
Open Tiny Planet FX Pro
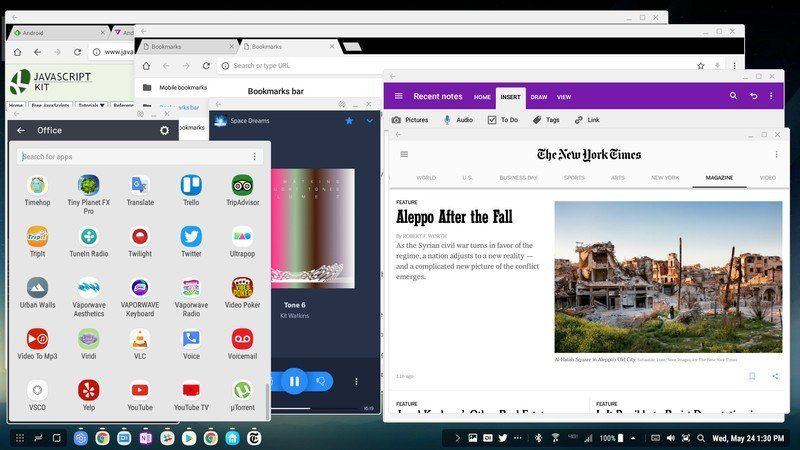click(x=89, y=186)
